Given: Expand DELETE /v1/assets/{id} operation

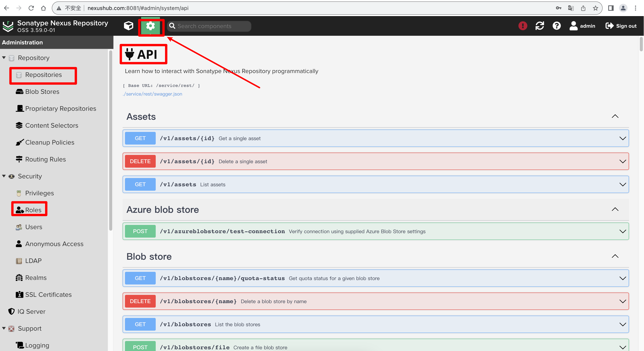Looking at the screenshot, I should click(x=375, y=161).
